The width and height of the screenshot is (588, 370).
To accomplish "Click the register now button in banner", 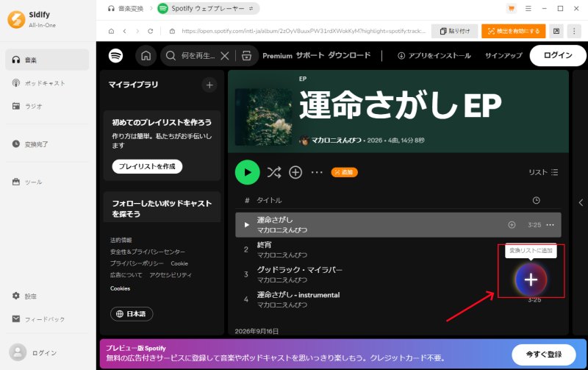I will (544, 355).
